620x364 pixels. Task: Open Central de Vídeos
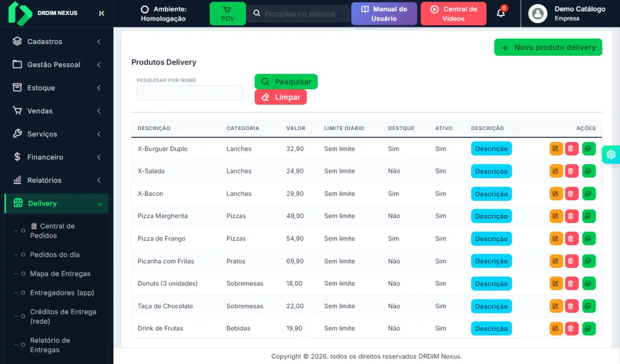pos(454,13)
